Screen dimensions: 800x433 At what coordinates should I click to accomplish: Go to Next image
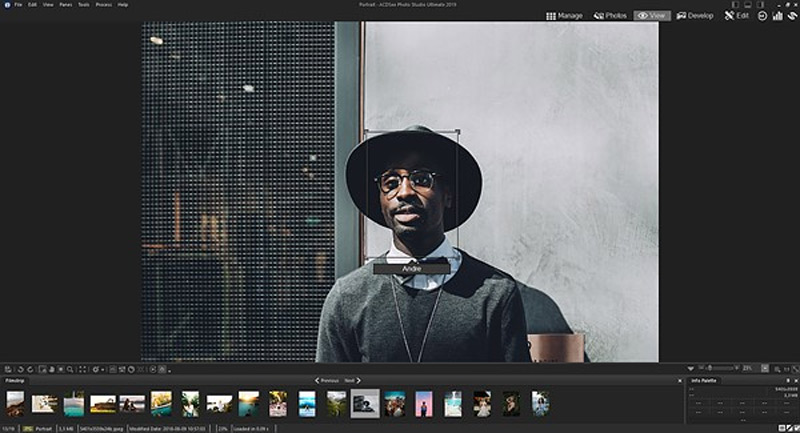[x=351, y=381]
